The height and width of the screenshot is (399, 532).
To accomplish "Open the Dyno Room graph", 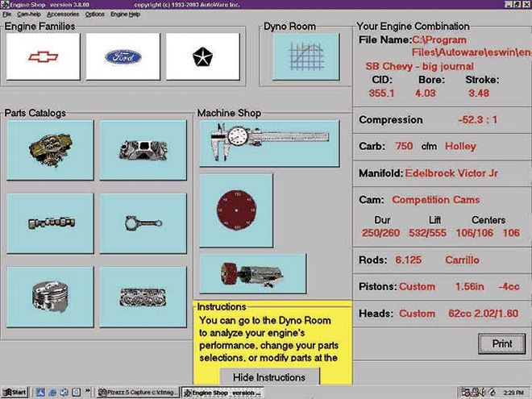I will [x=306, y=56].
